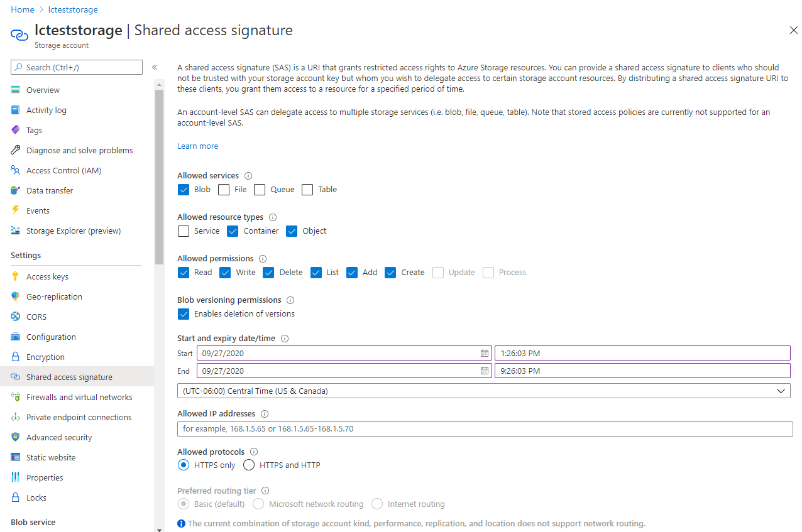Click the Allowed IP addresses field

(x=485, y=429)
